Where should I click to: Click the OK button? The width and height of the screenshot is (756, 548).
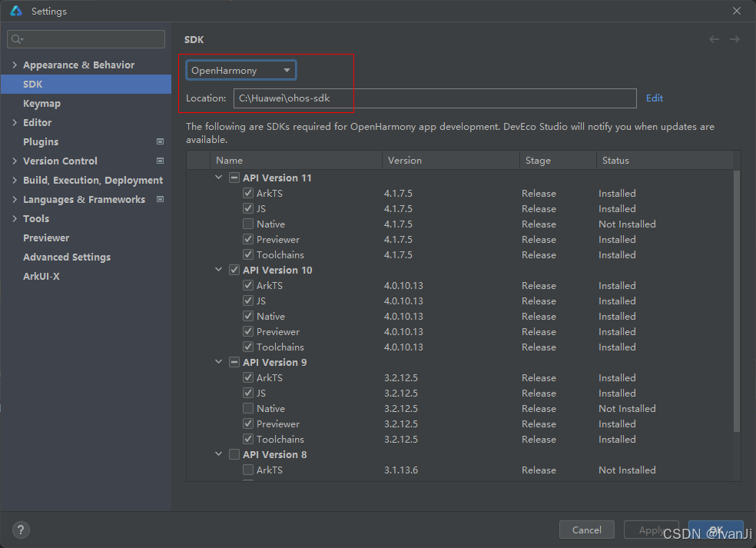(x=716, y=530)
